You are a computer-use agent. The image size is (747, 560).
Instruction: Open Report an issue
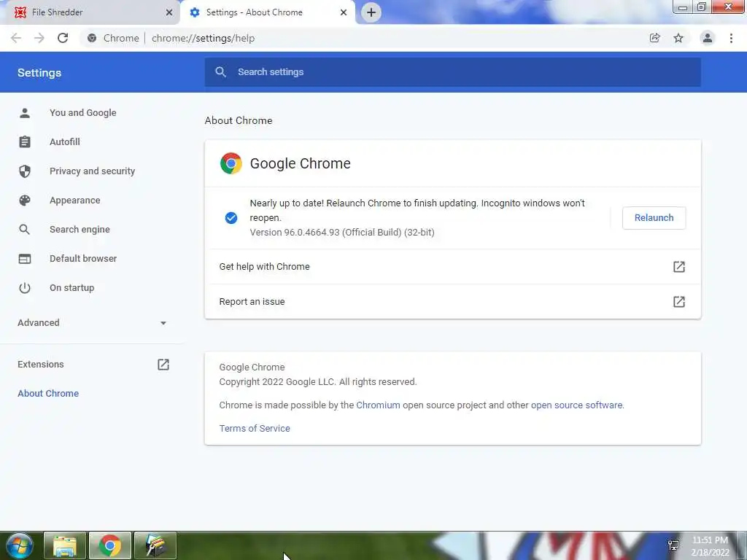452,301
